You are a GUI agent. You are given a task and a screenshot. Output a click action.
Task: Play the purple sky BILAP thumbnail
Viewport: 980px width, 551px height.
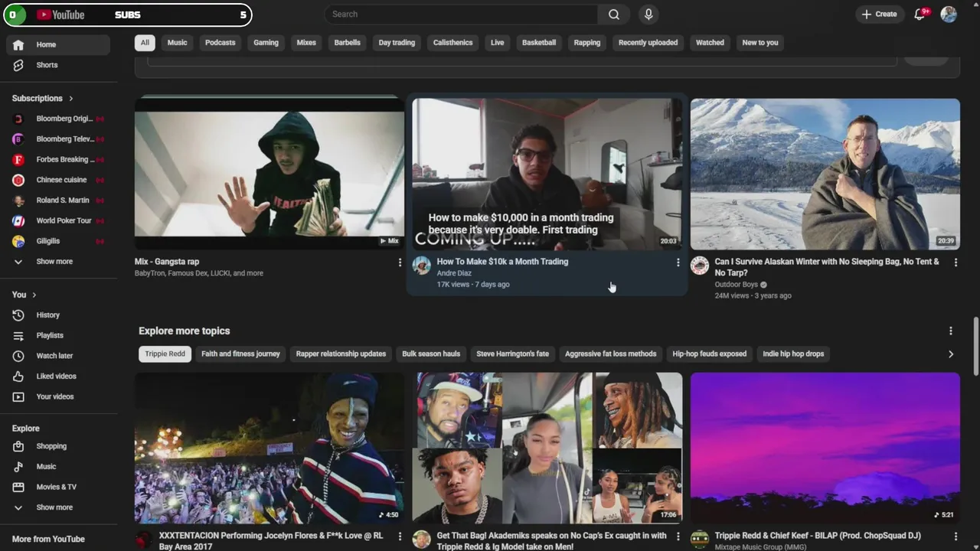[x=825, y=448]
